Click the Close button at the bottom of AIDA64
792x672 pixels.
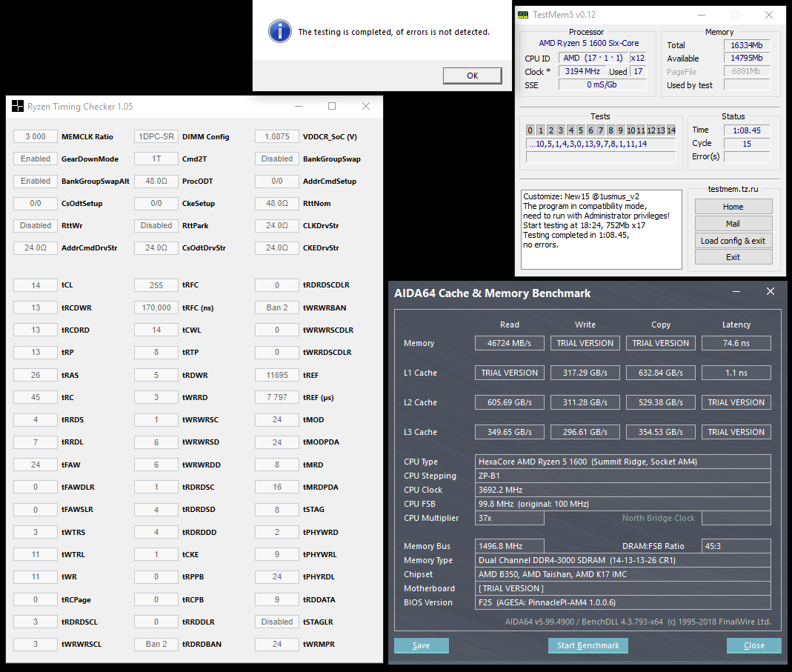754,645
